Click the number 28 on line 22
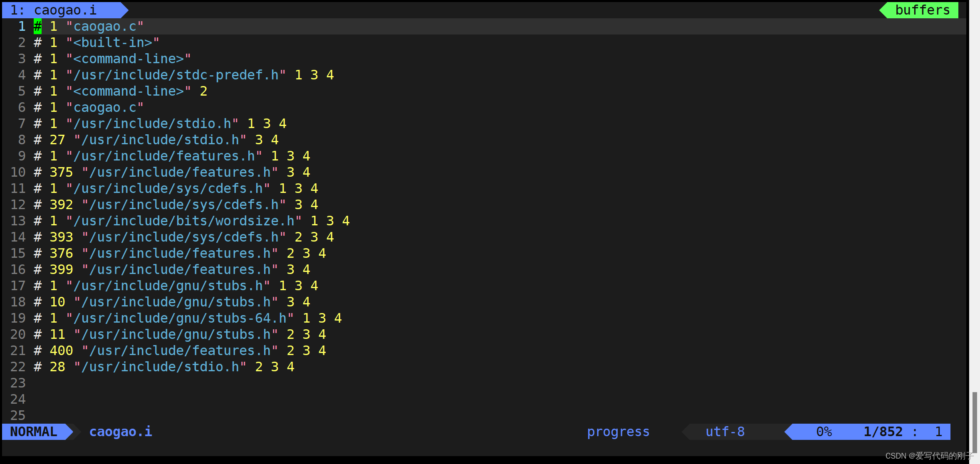The width and height of the screenshot is (980, 464). [x=57, y=367]
